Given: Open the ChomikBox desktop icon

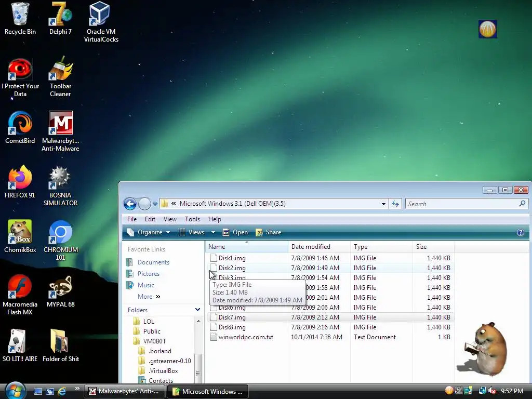Looking at the screenshot, I should point(20,236).
